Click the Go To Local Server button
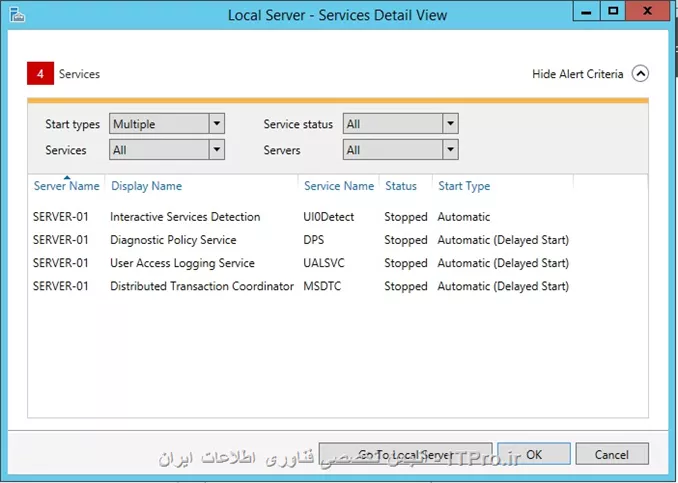 coord(406,454)
